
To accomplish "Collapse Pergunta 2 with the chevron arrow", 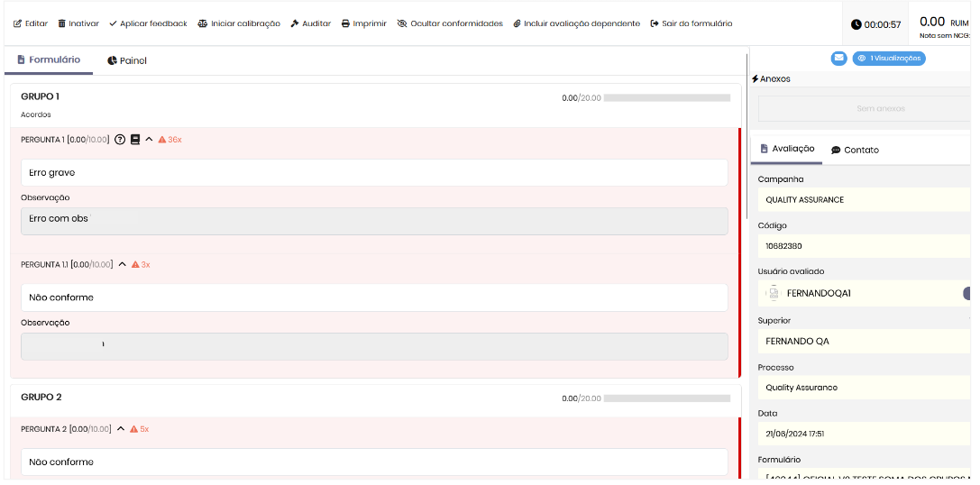I will (x=121, y=429).
